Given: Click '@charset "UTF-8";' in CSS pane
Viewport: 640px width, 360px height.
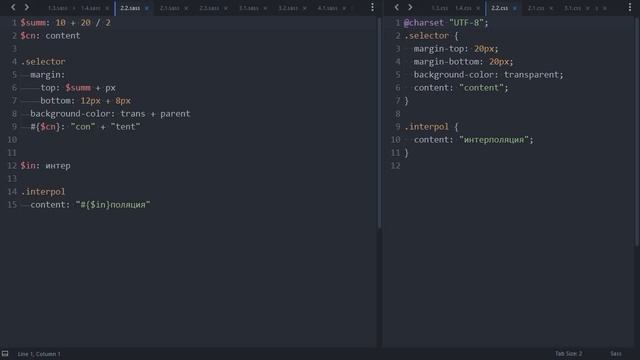Looking at the screenshot, I should click(446, 23).
